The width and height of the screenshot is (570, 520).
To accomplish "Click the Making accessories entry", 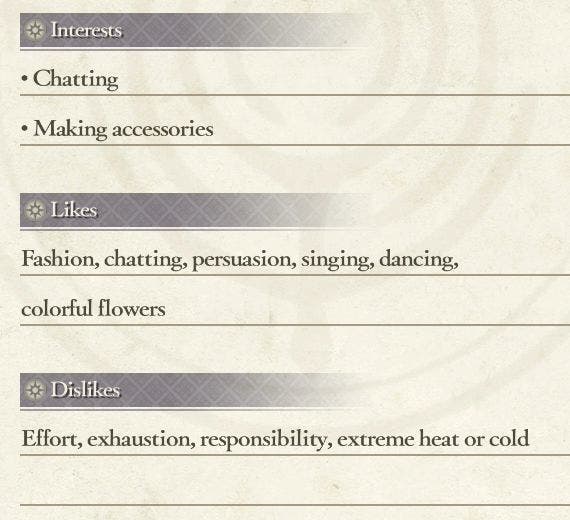I will [x=123, y=129].
